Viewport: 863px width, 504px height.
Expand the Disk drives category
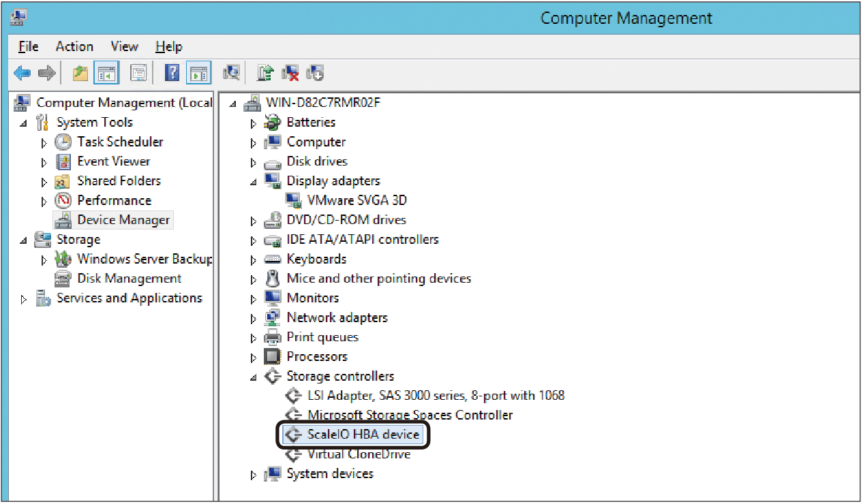click(253, 163)
